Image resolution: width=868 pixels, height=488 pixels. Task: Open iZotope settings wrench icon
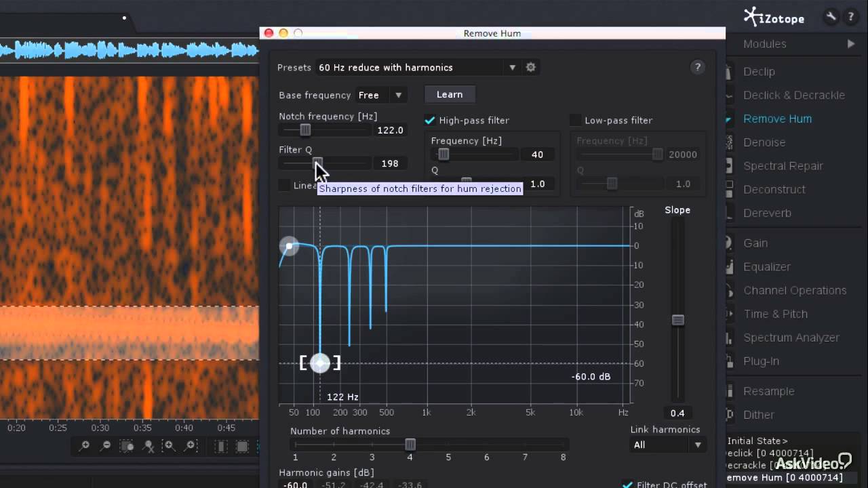click(831, 17)
